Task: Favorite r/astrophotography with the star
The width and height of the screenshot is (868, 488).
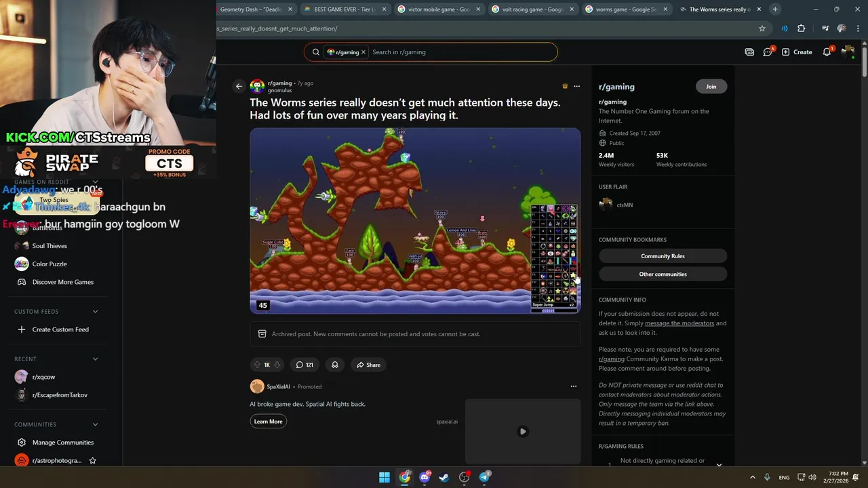Action: [x=93, y=460]
